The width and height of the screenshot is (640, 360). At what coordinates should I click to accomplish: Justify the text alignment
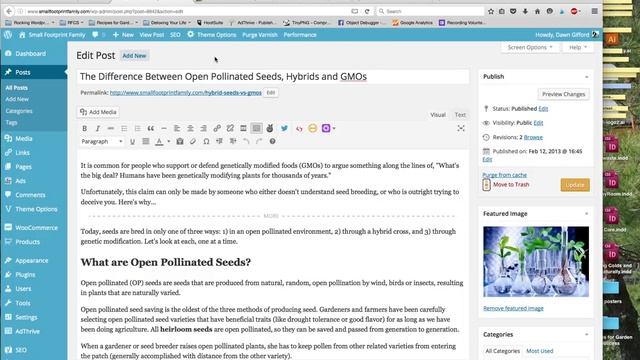[x=145, y=141]
